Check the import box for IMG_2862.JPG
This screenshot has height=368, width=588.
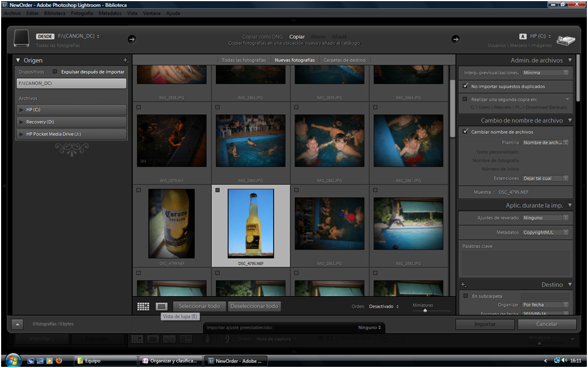pos(296,107)
